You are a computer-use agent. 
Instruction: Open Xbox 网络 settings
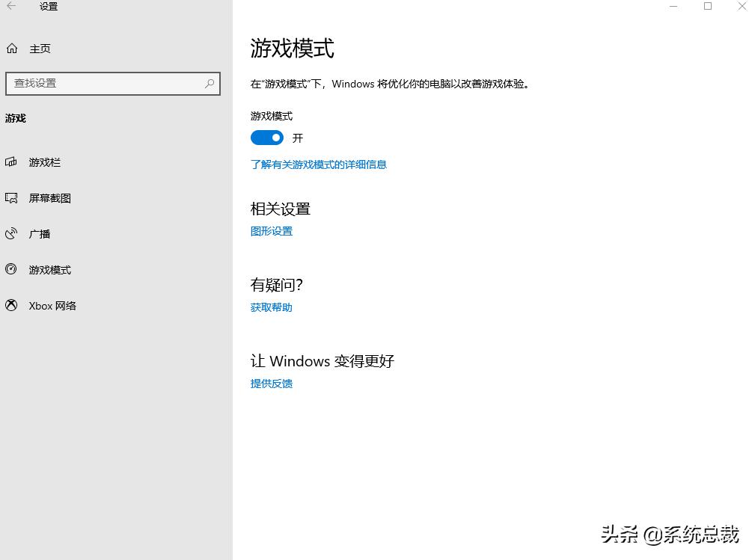[x=51, y=306]
